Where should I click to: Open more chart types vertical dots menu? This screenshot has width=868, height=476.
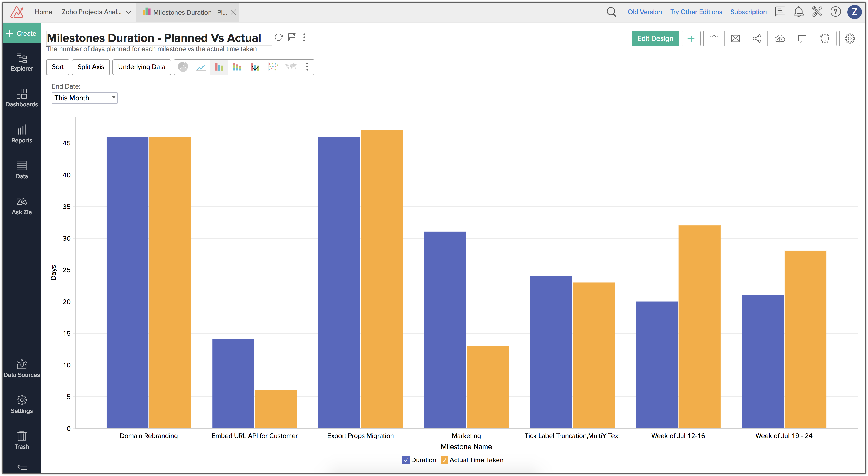pyautogui.click(x=307, y=67)
